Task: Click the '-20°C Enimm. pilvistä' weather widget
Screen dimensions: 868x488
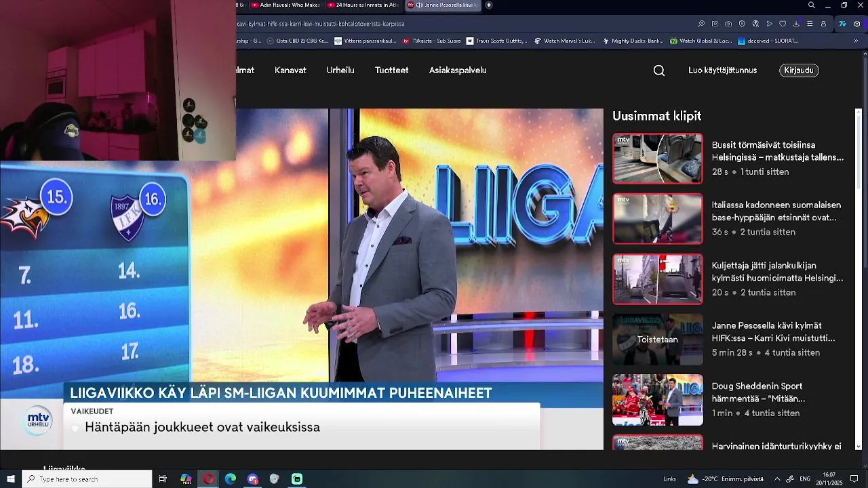Action: [725, 479]
